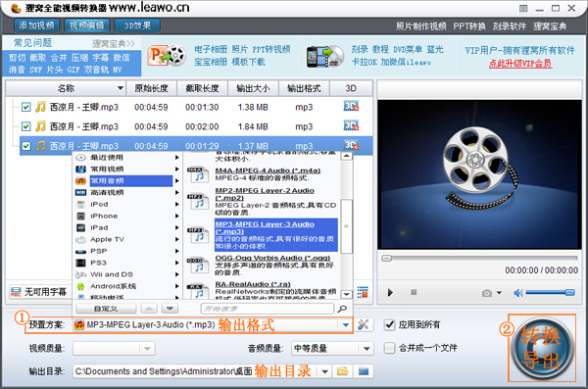Viewport: 588px width, 389px height.
Task: Expand the Wii and DS category
Action: pyautogui.click(x=127, y=274)
